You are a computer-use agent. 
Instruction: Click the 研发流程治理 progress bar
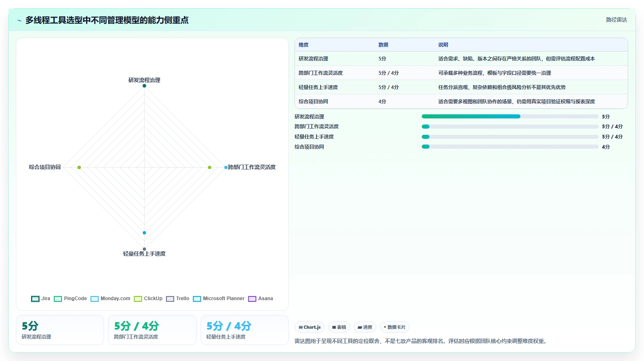(510, 116)
